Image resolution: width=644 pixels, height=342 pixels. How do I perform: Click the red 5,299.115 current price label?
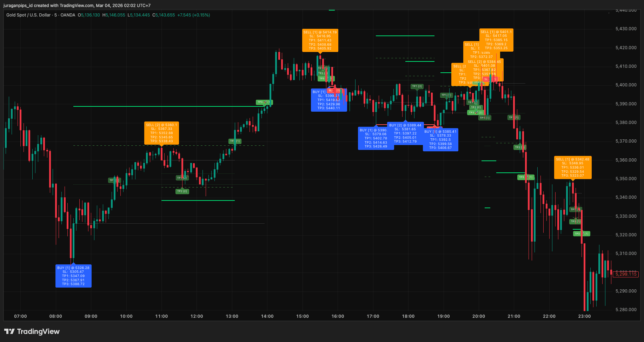pyautogui.click(x=625, y=274)
